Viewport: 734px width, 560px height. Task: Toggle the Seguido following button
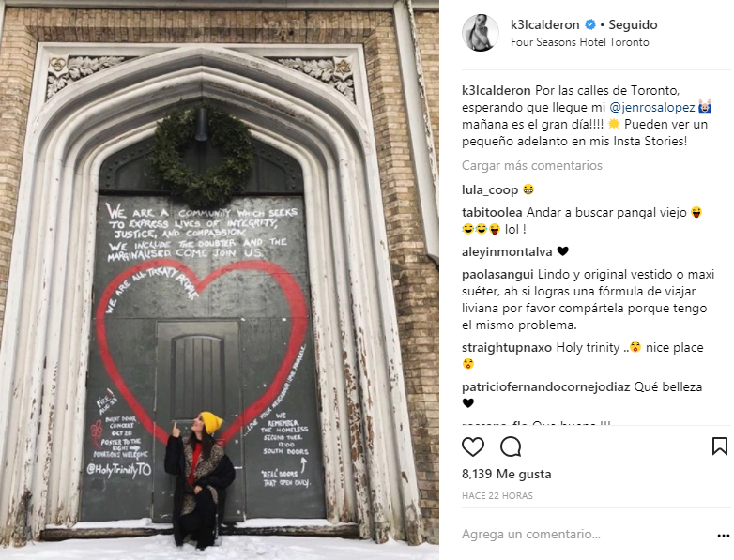pyautogui.click(x=633, y=24)
